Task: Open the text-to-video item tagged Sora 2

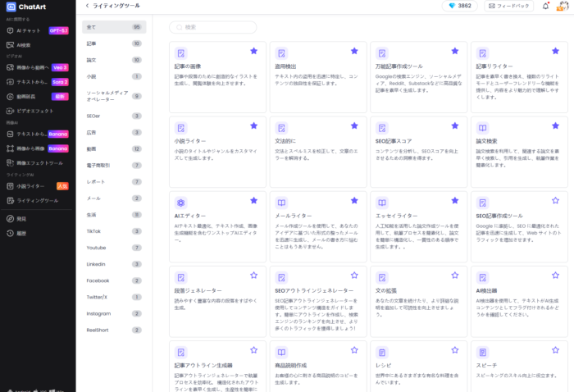Action: click(x=38, y=82)
